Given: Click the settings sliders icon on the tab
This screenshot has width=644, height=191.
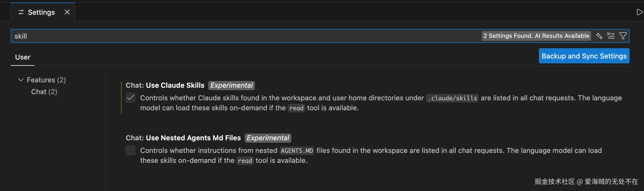Looking at the screenshot, I should click(x=21, y=12).
